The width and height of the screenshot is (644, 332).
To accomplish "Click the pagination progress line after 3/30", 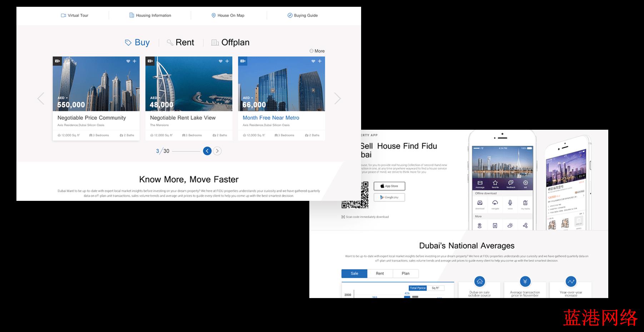I will 186,151.
